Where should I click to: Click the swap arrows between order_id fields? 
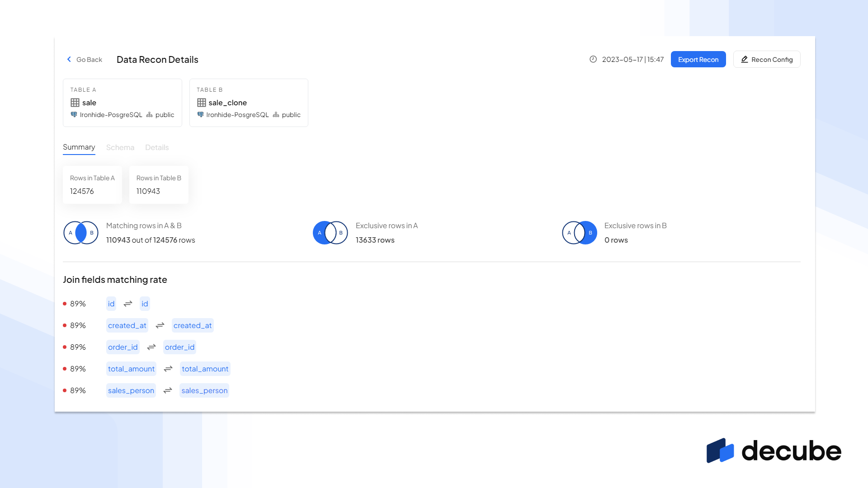[151, 347]
